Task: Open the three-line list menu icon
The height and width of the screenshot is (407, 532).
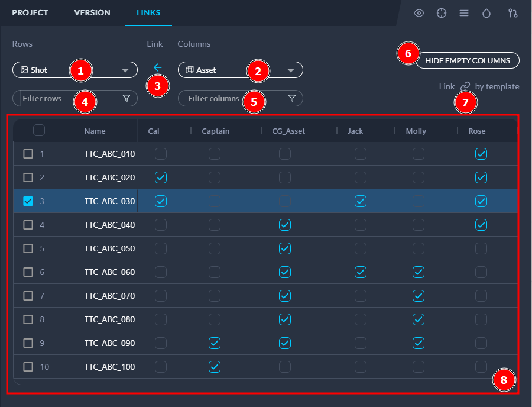Action: click(464, 13)
